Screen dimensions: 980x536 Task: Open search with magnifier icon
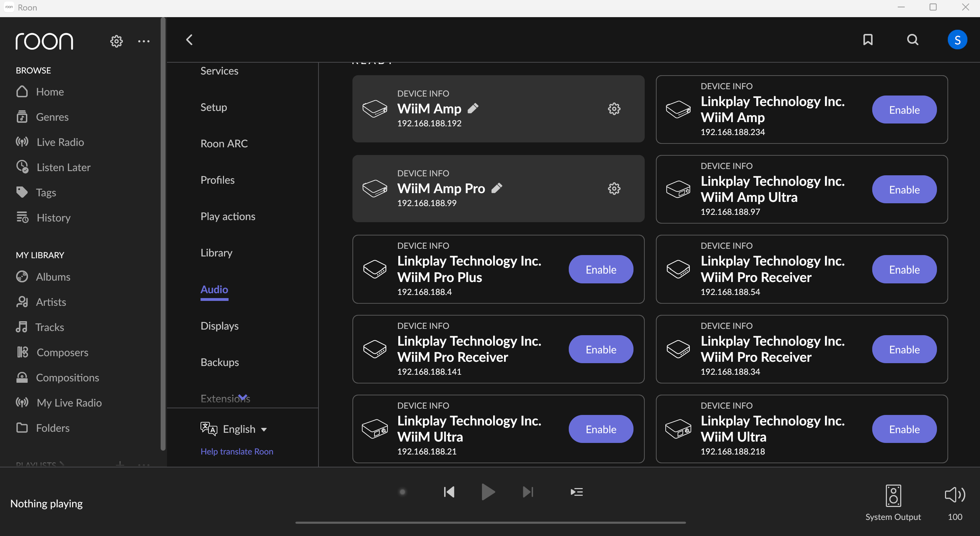tap(912, 40)
